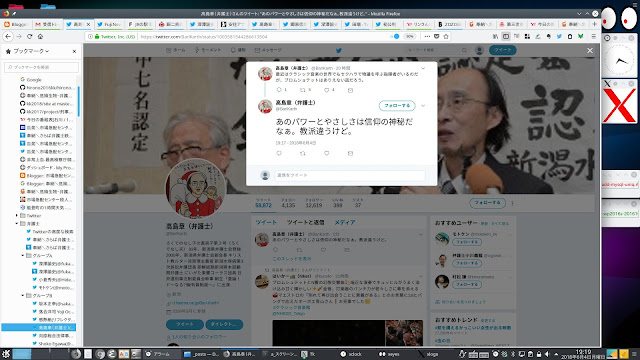
Task: Click profile フォローする button beside stats
Action: (x=487, y=203)
